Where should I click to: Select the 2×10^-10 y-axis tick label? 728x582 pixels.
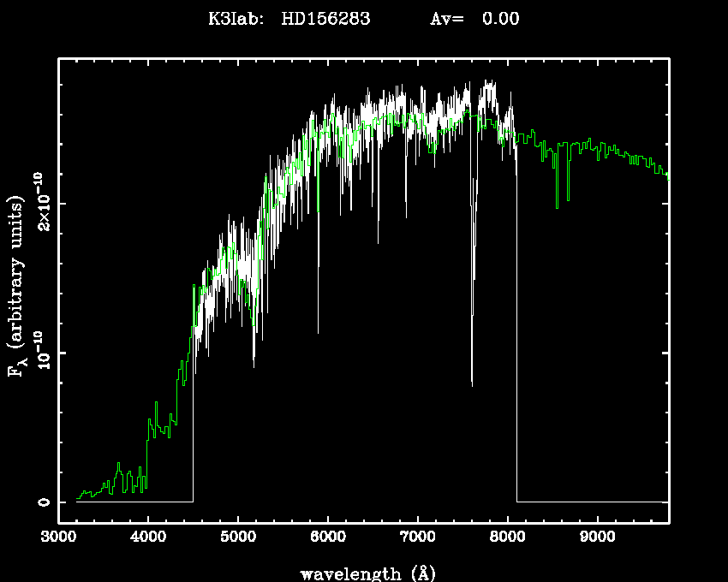41,200
